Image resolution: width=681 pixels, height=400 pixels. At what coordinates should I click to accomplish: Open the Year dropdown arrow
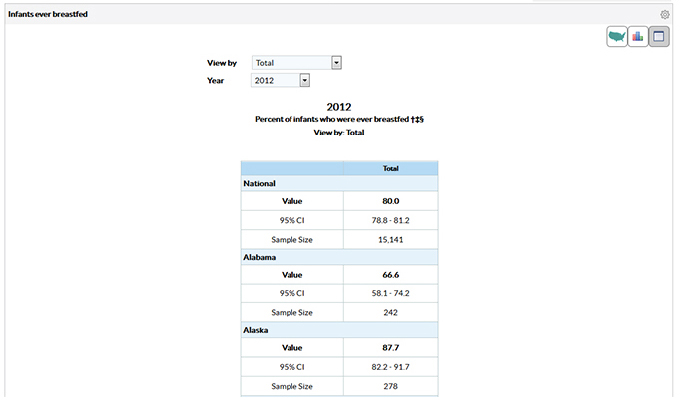pos(304,80)
